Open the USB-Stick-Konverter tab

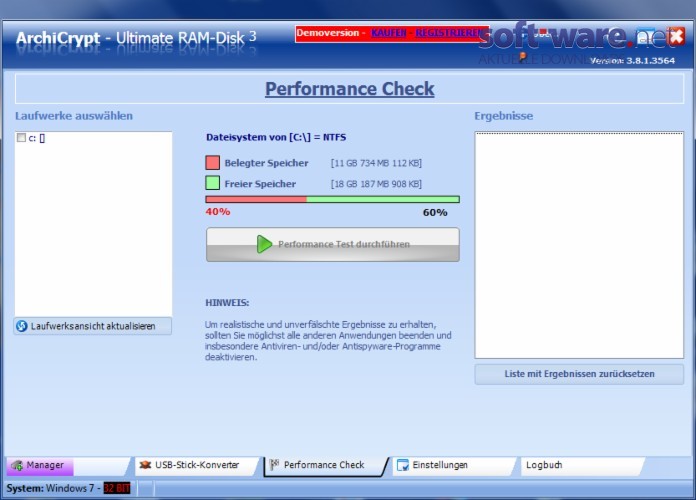point(195,465)
